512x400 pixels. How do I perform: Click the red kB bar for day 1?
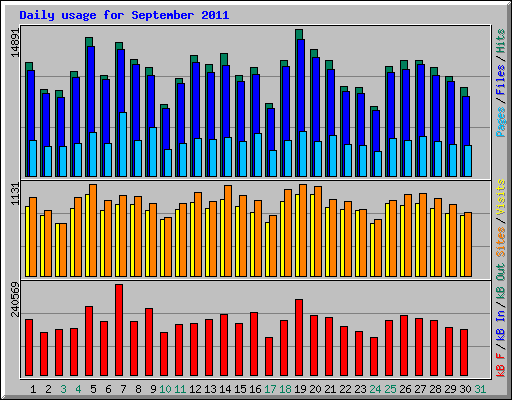click(x=29, y=348)
